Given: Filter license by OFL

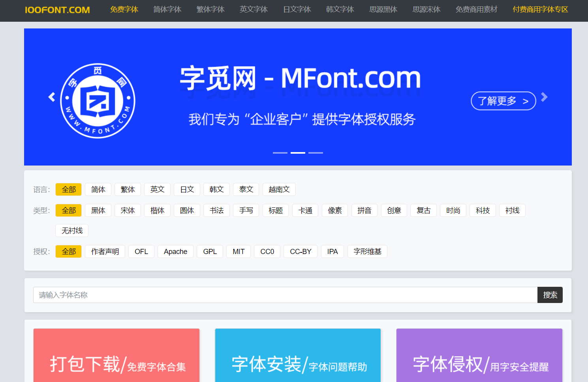Looking at the screenshot, I should tap(141, 252).
